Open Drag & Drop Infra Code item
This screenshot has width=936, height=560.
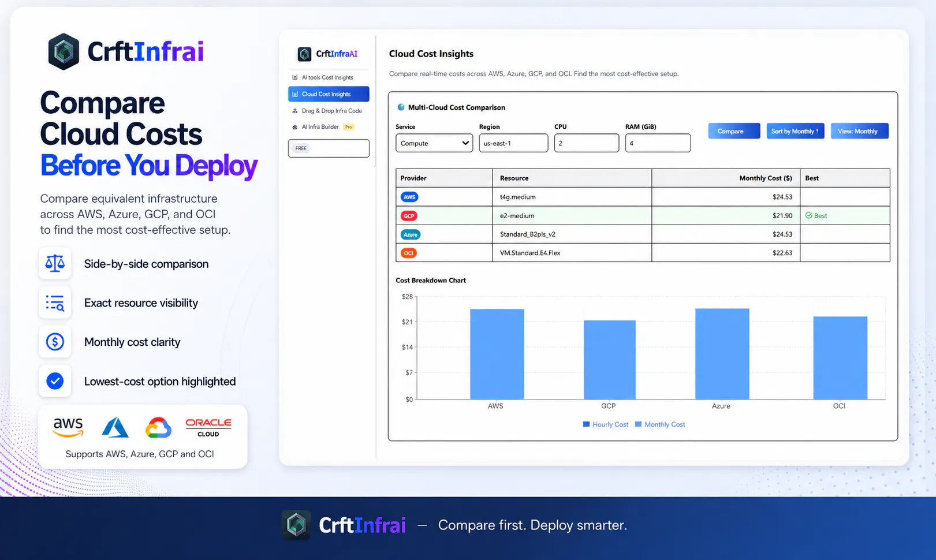tap(327, 111)
